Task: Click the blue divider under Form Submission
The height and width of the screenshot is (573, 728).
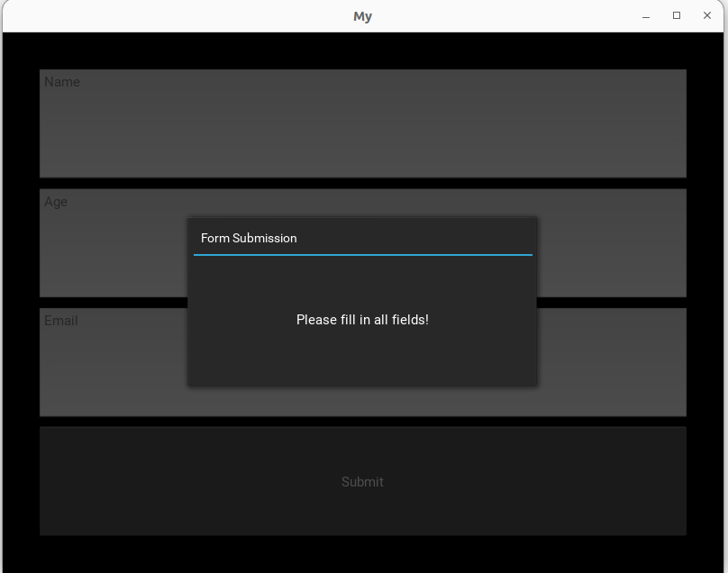Action: coord(362,255)
